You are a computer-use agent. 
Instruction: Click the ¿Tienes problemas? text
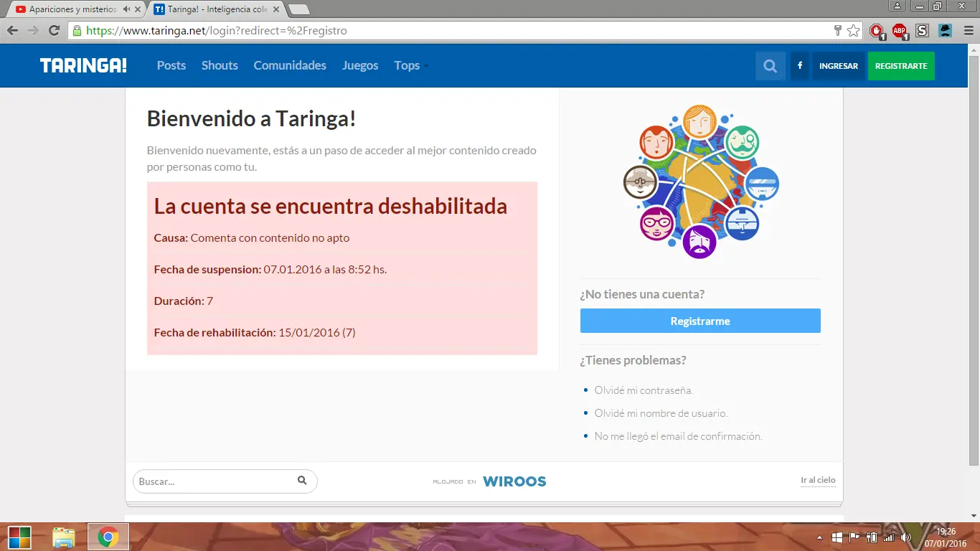pos(633,360)
